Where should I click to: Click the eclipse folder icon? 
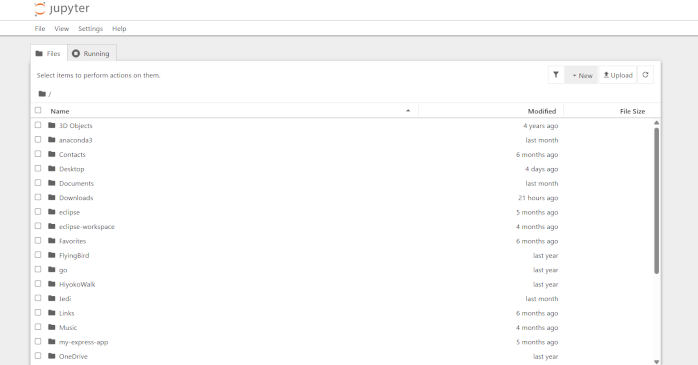[x=52, y=211]
